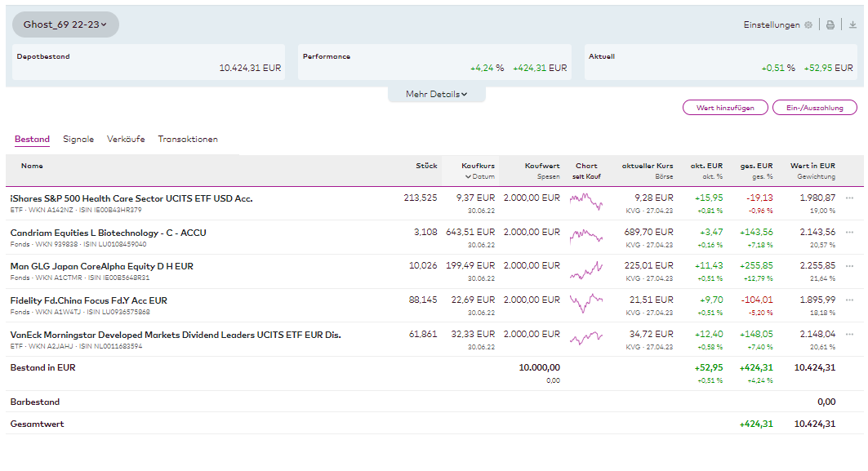This screenshot has width=868, height=471.
Task: Click the Ein-/Auszahlung button
Action: [x=814, y=108]
